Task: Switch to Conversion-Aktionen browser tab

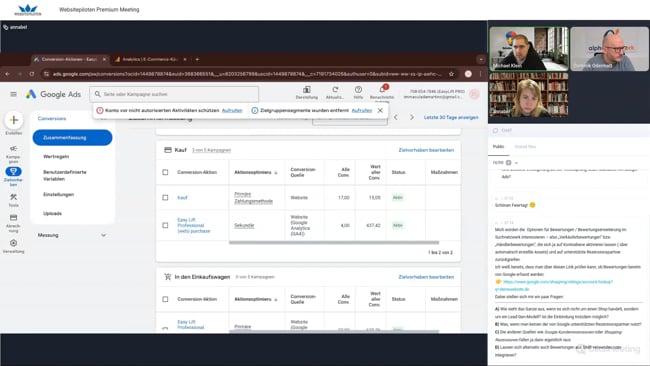Action: pyautogui.click(x=69, y=59)
